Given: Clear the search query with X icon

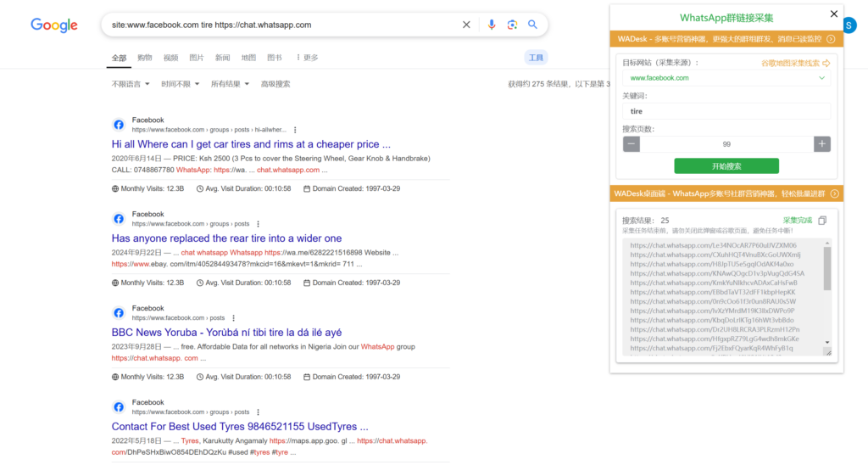Looking at the screenshot, I should pos(466,25).
